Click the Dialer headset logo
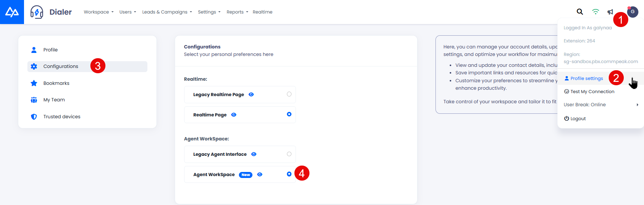This screenshot has width=644, height=205. [37, 12]
